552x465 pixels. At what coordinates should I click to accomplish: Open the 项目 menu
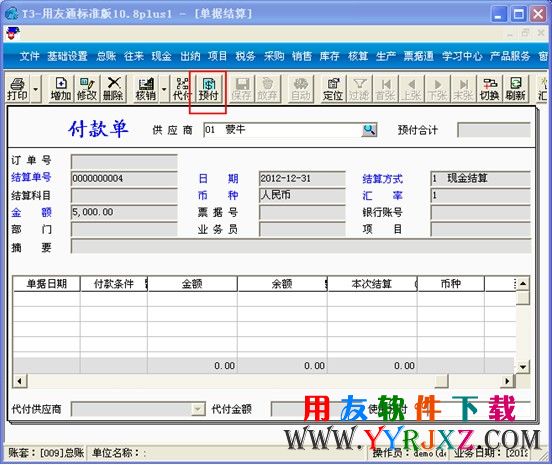click(218, 56)
